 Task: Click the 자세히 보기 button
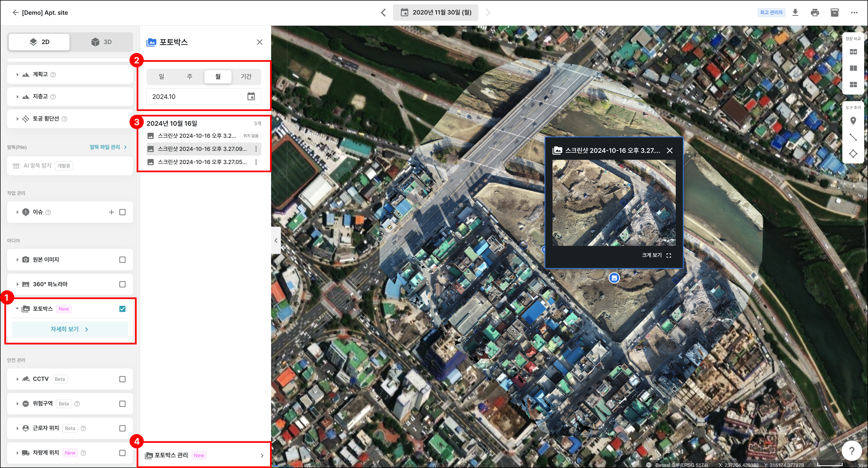click(70, 329)
